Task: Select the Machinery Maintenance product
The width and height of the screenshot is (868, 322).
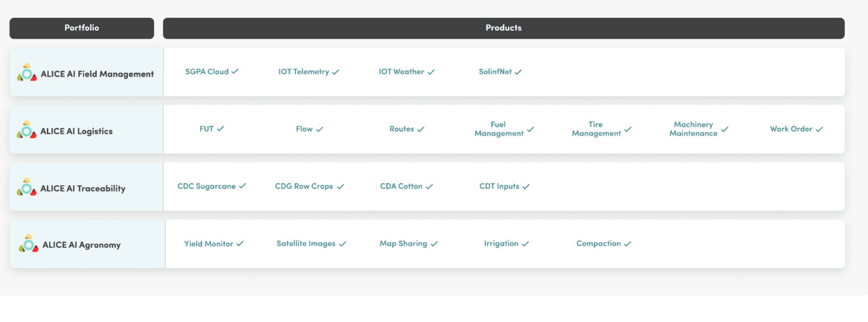Action: pos(693,129)
